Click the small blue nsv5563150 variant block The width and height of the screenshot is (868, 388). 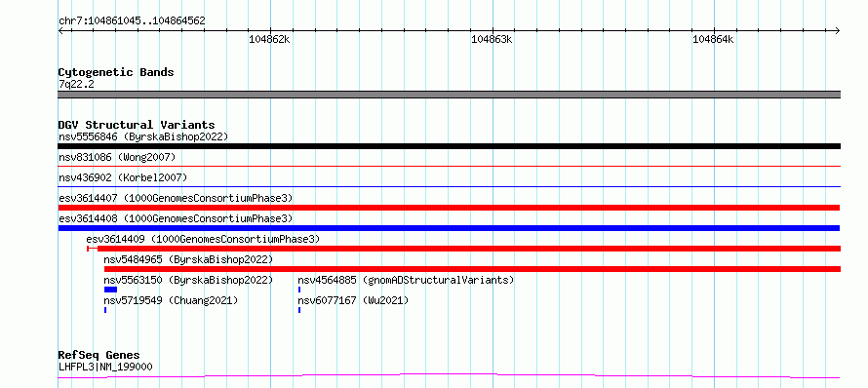click(x=111, y=290)
